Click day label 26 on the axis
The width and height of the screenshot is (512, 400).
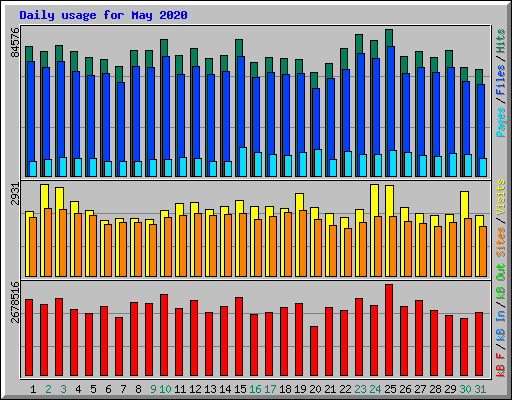405,389
